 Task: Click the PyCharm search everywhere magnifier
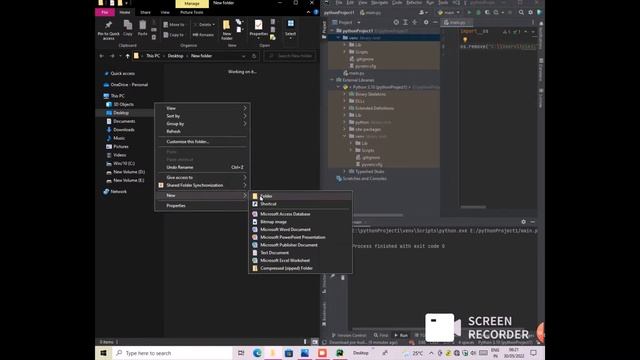pyautogui.click(x=521, y=12)
